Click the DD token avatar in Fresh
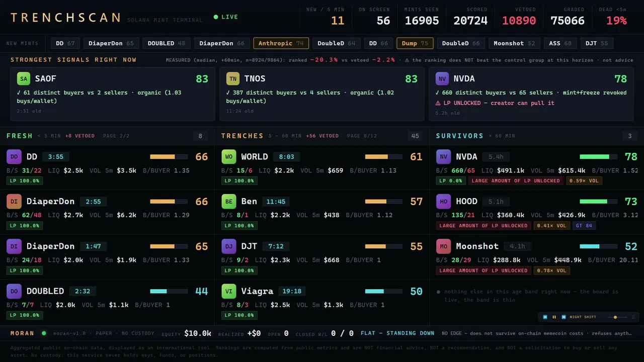The height and width of the screenshot is (362, 644). (x=14, y=157)
